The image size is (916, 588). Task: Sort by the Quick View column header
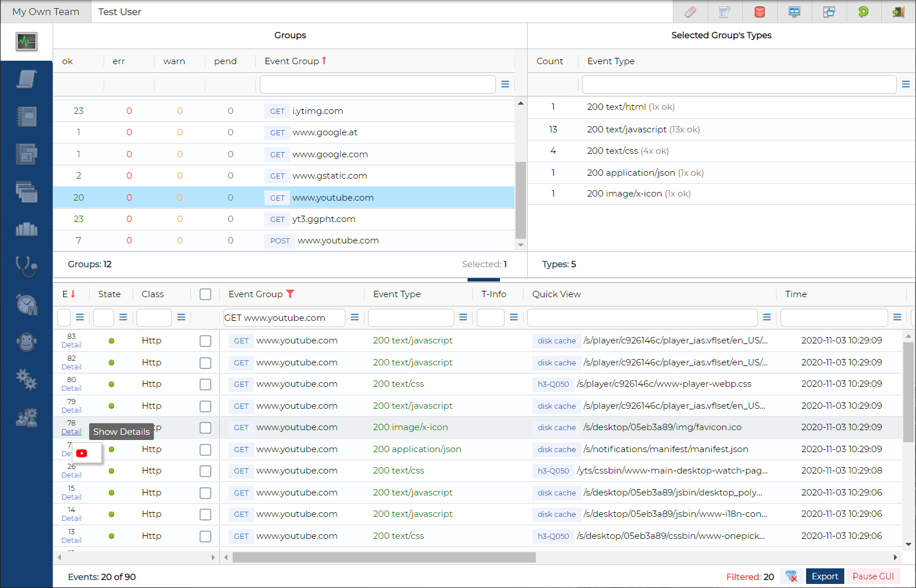(x=557, y=294)
